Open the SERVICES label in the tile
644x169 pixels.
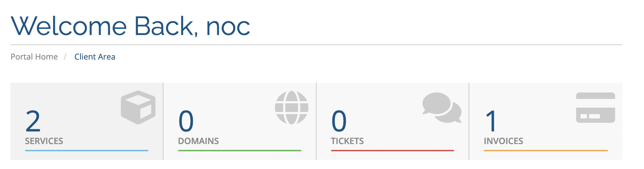[44, 141]
